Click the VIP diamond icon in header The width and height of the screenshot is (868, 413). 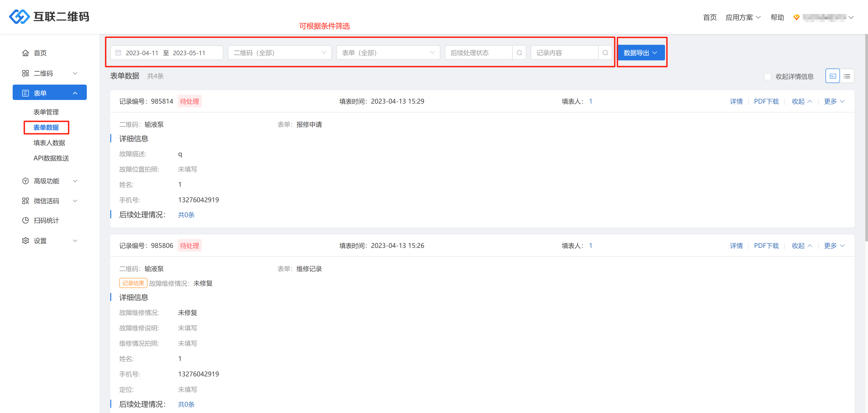pyautogui.click(x=797, y=17)
